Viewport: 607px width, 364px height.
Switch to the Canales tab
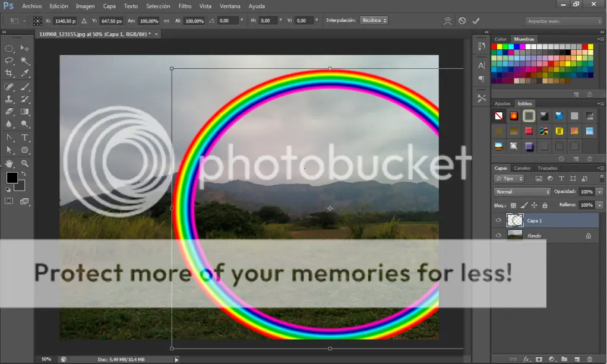[522, 168]
